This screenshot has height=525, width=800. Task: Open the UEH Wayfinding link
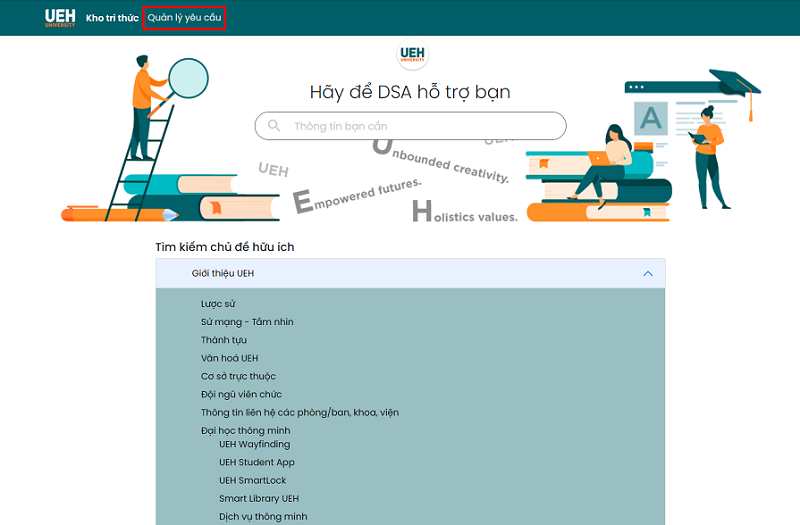click(x=255, y=444)
